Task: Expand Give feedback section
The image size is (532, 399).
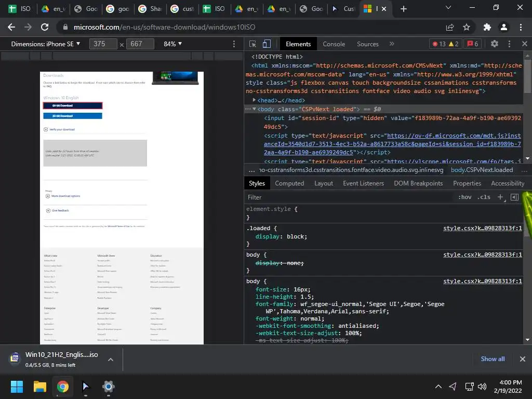Action: tap(57, 211)
